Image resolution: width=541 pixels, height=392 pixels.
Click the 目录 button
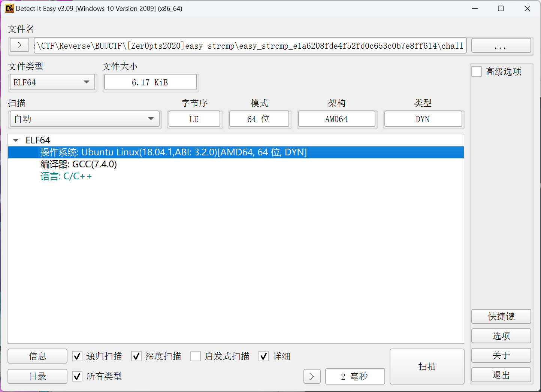[37, 376]
